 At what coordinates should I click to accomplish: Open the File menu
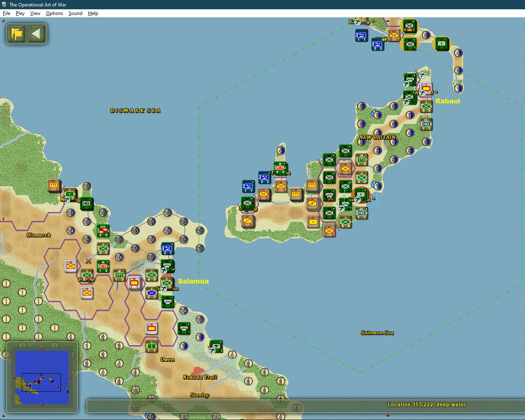pos(6,13)
